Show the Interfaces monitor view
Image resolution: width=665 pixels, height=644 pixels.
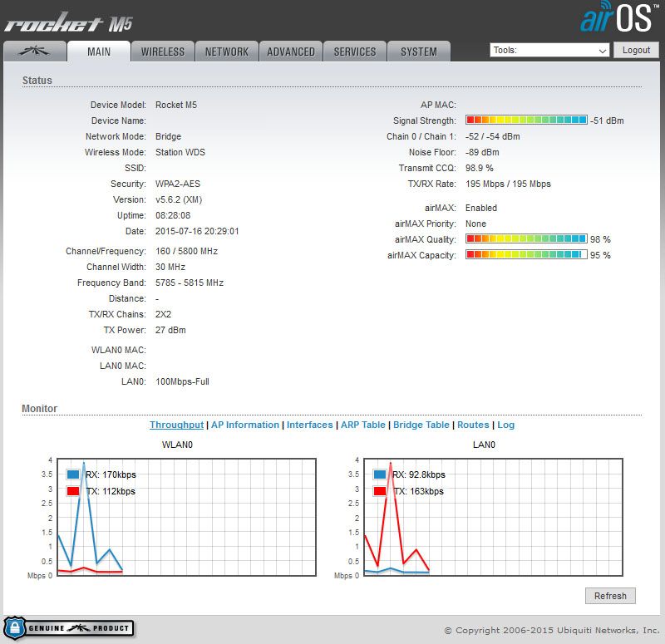[x=309, y=425]
